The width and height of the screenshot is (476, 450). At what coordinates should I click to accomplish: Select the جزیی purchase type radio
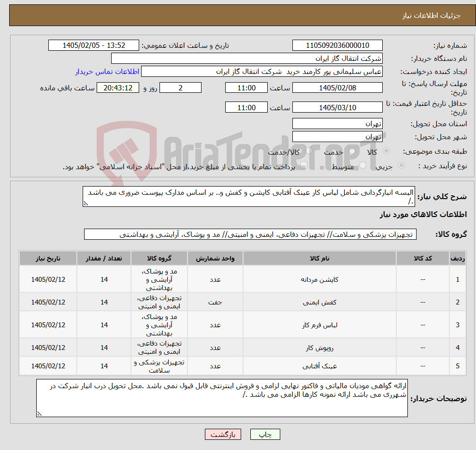(401, 165)
